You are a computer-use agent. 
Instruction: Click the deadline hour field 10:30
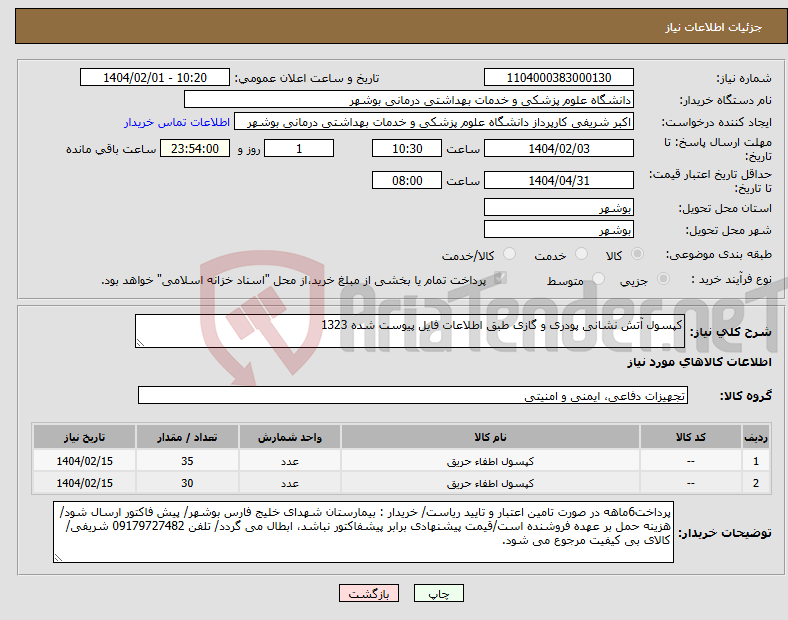[407, 149]
